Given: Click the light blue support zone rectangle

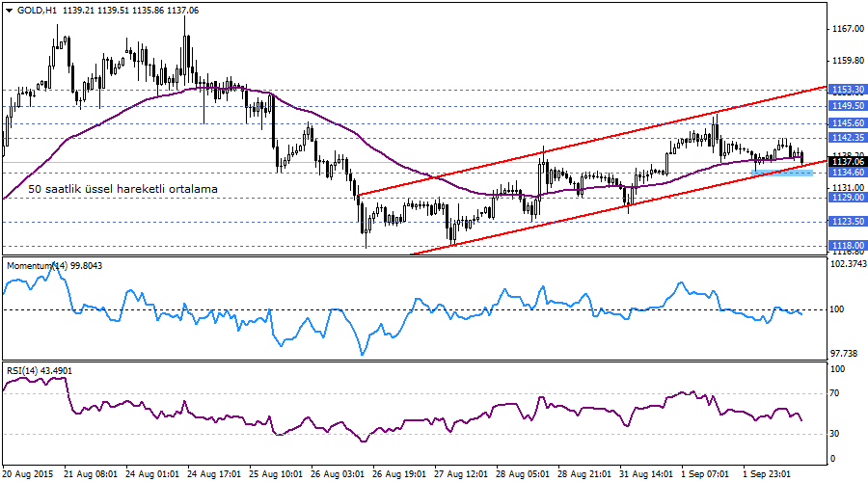Looking at the screenshot, I should coord(782,172).
